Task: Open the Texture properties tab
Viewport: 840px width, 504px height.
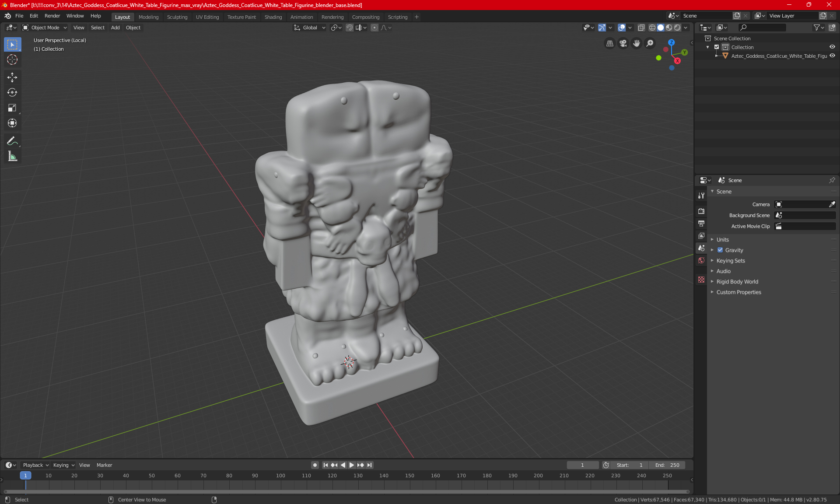Action: click(x=701, y=280)
